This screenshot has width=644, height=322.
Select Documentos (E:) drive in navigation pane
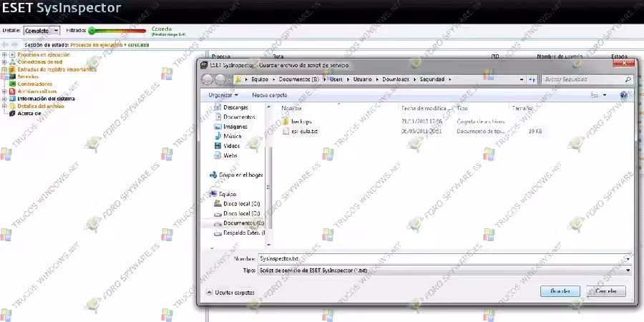tap(243, 223)
